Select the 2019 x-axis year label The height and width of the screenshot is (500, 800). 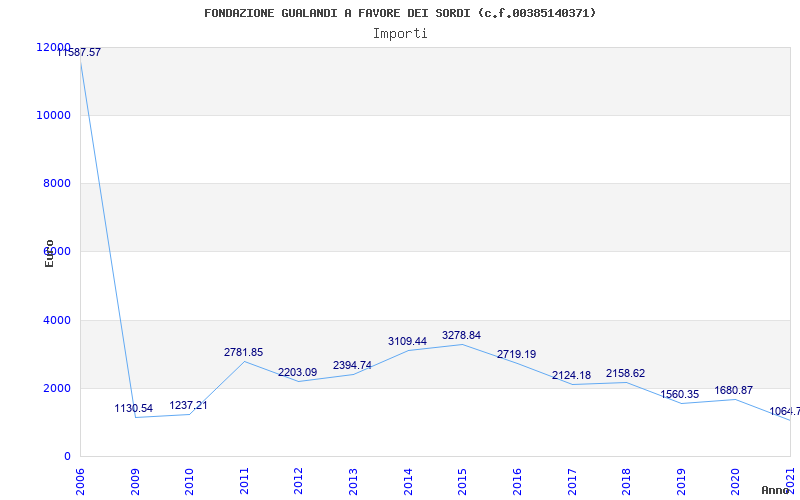click(x=680, y=479)
